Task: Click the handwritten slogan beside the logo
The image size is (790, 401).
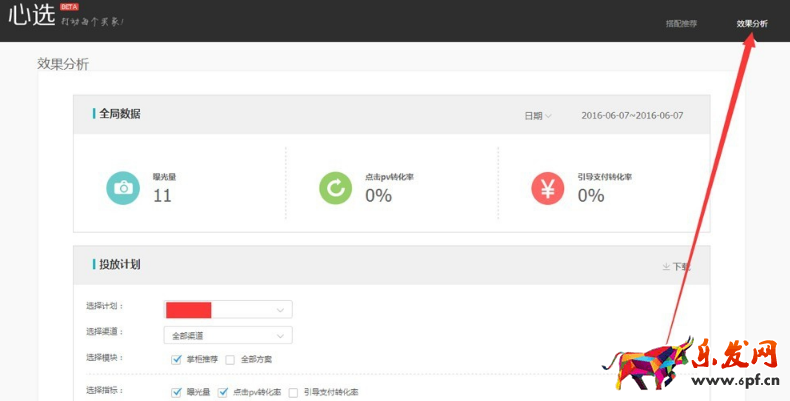Action: [x=92, y=22]
